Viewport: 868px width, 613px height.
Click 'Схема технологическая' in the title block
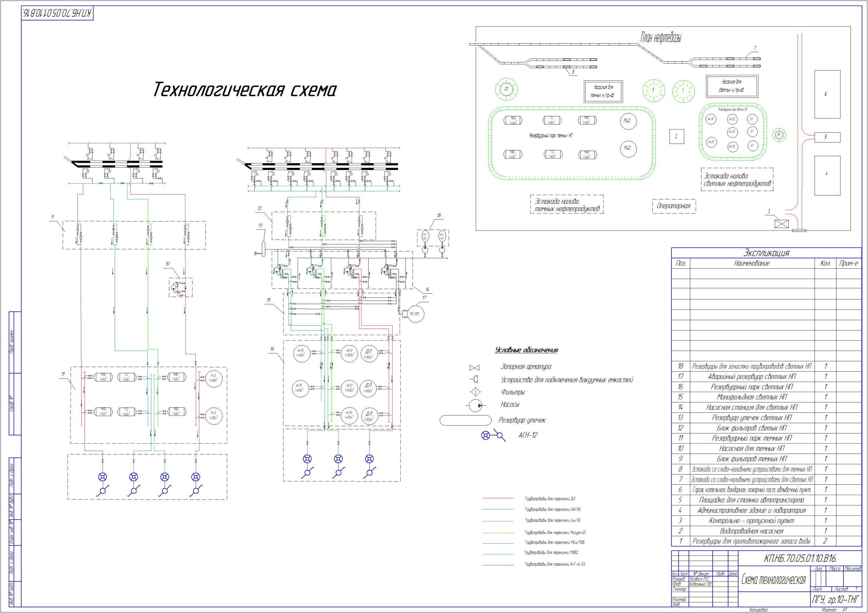(773, 580)
